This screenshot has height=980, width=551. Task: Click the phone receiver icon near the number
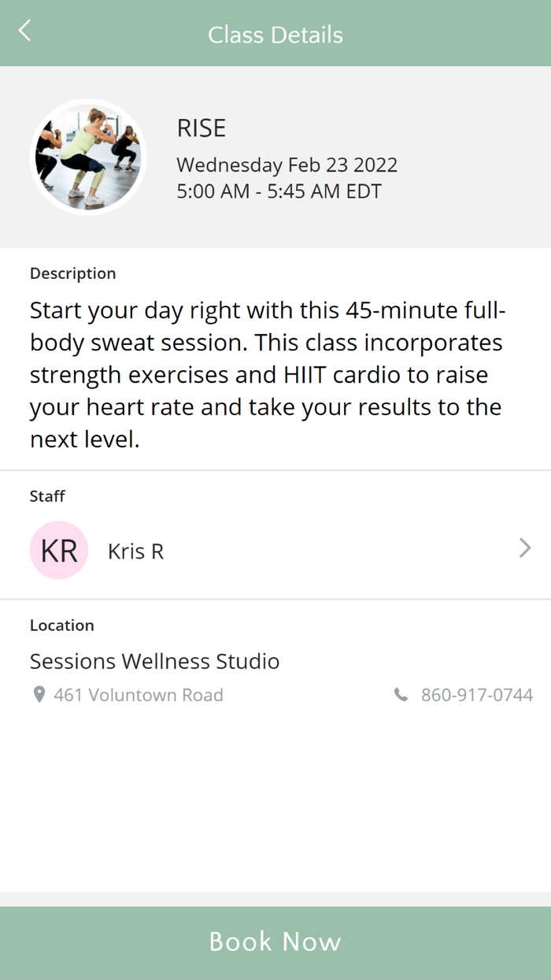click(x=401, y=695)
